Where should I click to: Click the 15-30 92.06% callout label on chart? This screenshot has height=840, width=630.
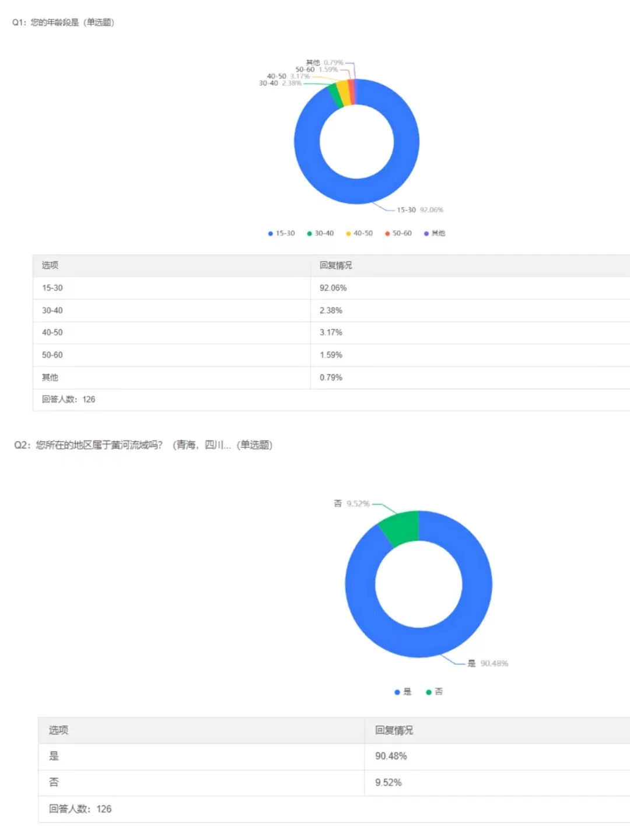[x=420, y=210]
